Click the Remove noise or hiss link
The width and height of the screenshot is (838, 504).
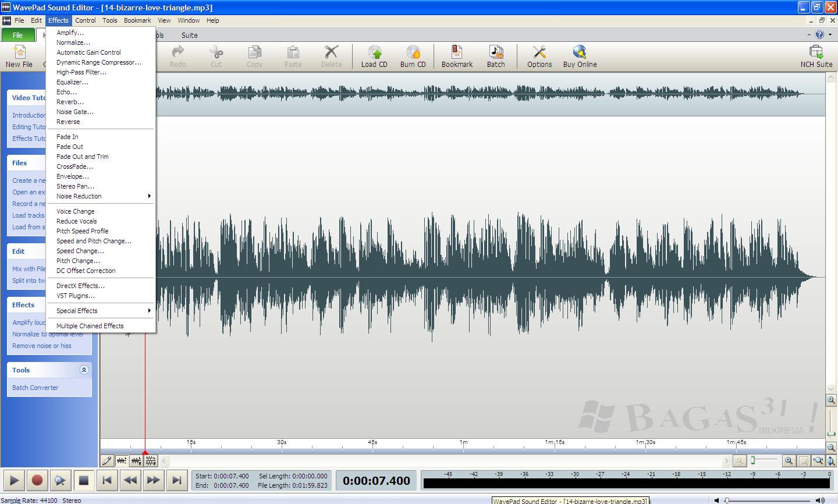(42, 346)
